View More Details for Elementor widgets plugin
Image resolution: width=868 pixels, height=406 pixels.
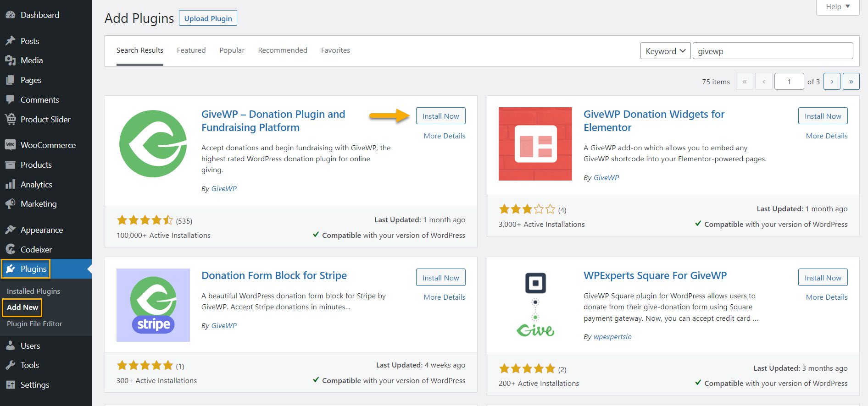tap(827, 136)
